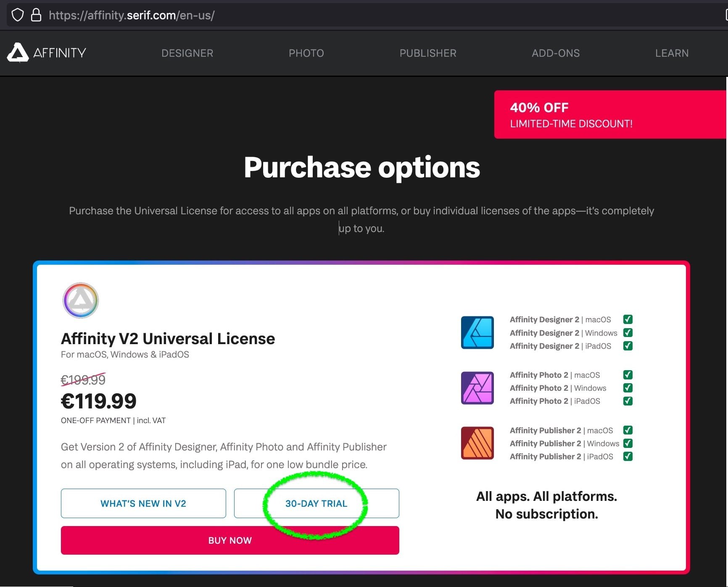Click the checkmark beside Affinity Publisher 2 macOS

(x=628, y=430)
